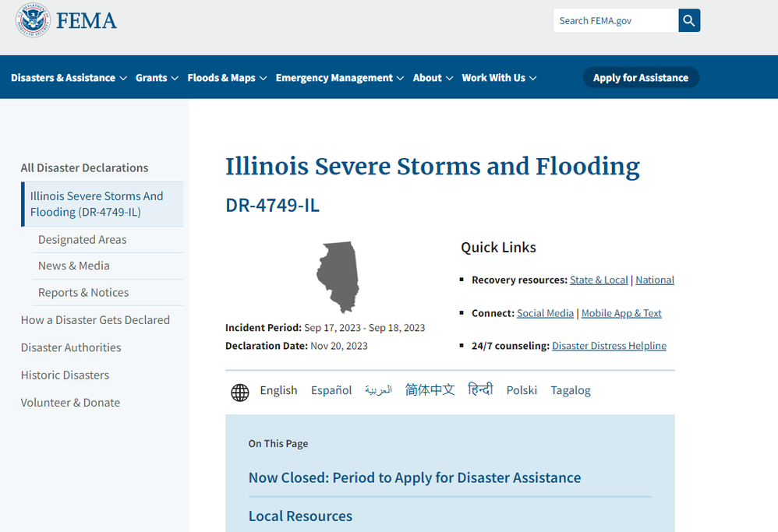Go to Historic Disasters in the sidebar
The height and width of the screenshot is (532, 778).
[x=65, y=375]
